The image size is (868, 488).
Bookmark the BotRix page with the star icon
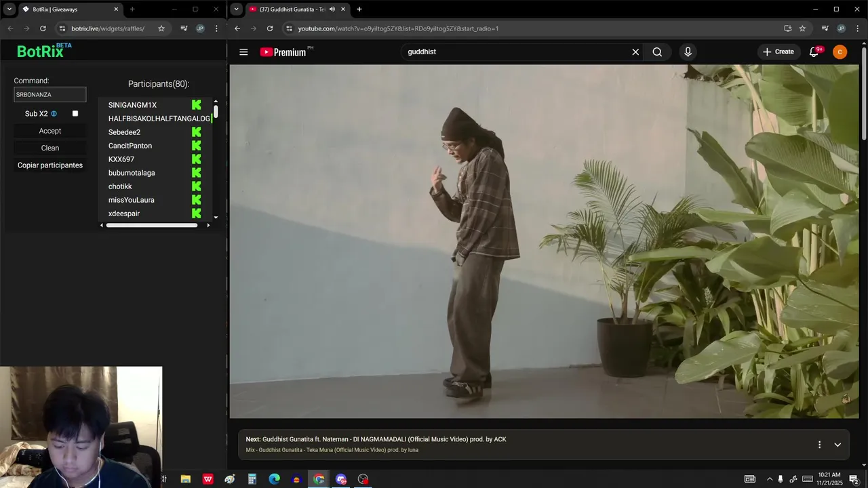[x=161, y=28]
